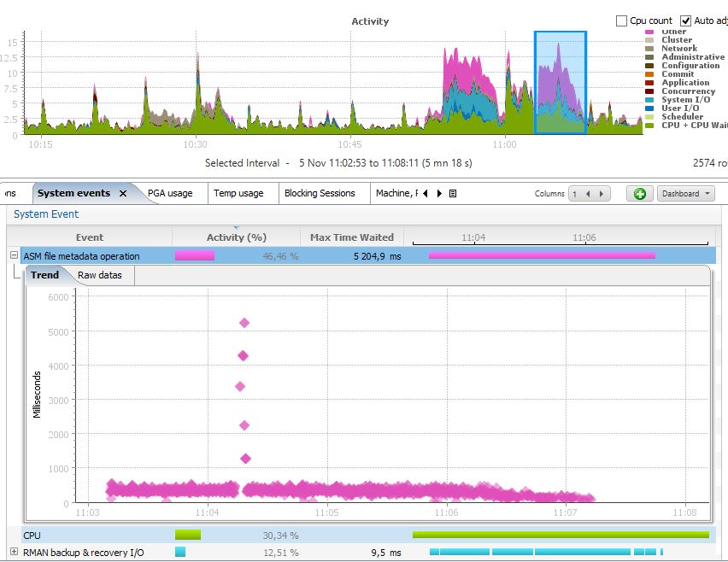The height and width of the screenshot is (562, 728).
Task: Click the green add dashboard plus icon
Action: tap(640, 194)
